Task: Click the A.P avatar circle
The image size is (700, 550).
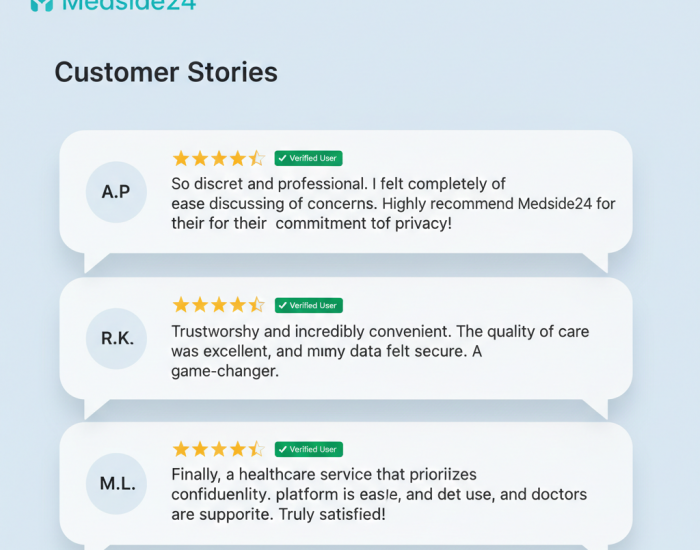Action: click(116, 191)
